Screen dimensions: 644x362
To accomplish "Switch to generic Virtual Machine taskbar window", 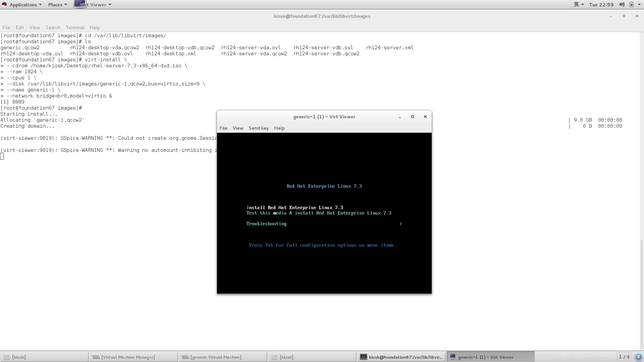I will pos(216,357).
